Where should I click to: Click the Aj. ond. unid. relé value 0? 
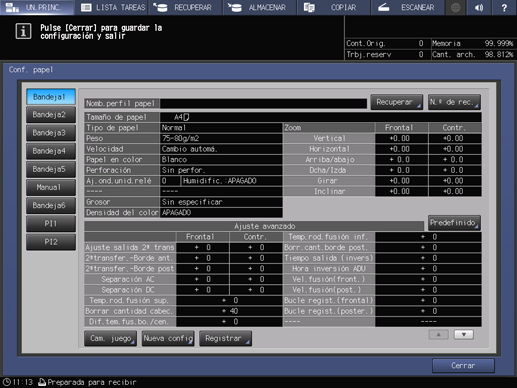point(170,181)
